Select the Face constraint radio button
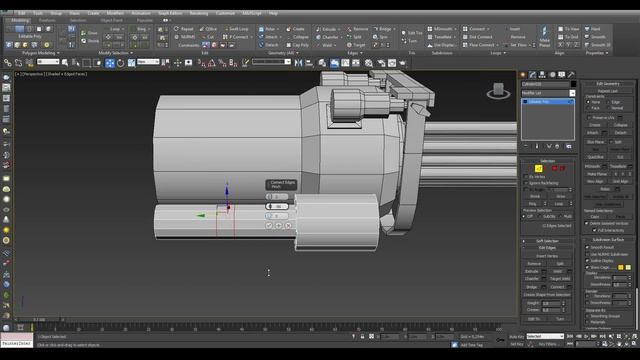 pyautogui.click(x=588, y=108)
